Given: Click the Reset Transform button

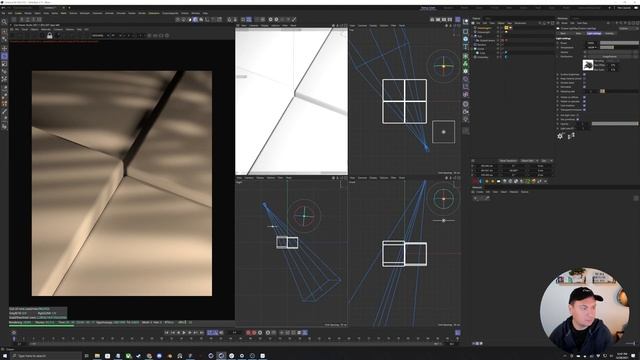Looking at the screenshot, I should [x=509, y=160].
